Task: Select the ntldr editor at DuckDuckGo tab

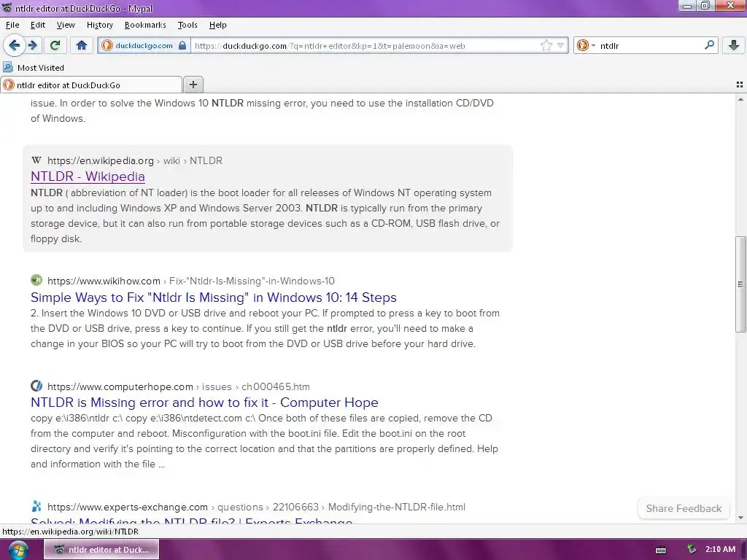Action: 91,85
